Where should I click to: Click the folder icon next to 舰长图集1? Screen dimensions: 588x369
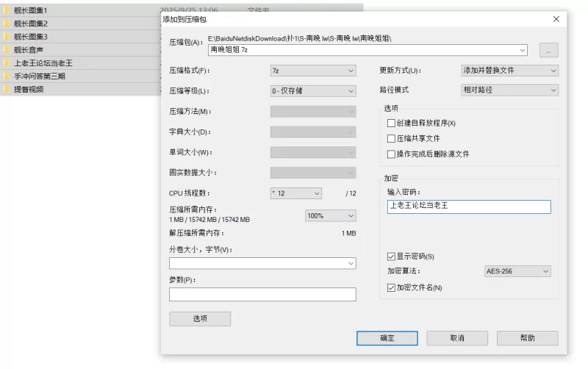pyautogui.click(x=6, y=11)
